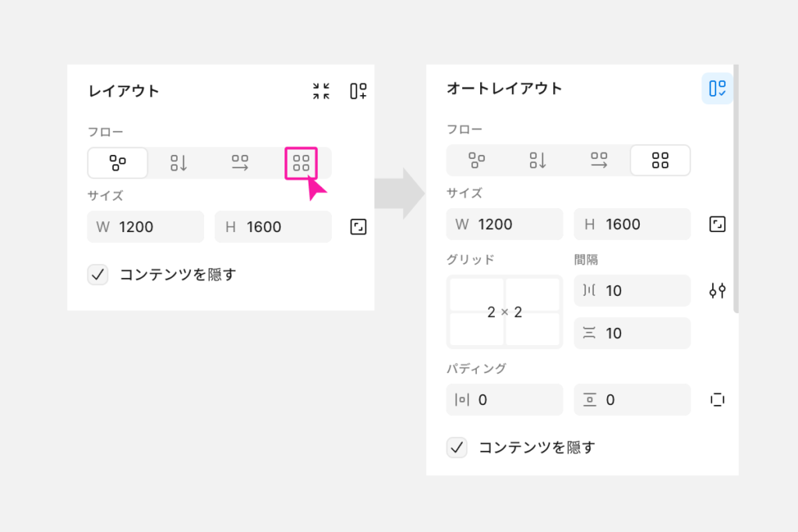Click the 2 × 2 grid preview box
The width and height of the screenshot is (798, 532).
coord(504,312)
